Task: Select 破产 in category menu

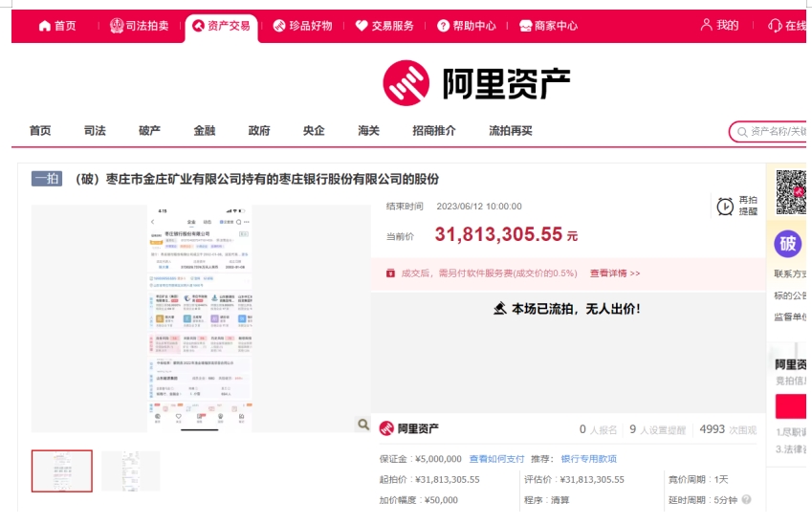Action: (x=149, y=131)
